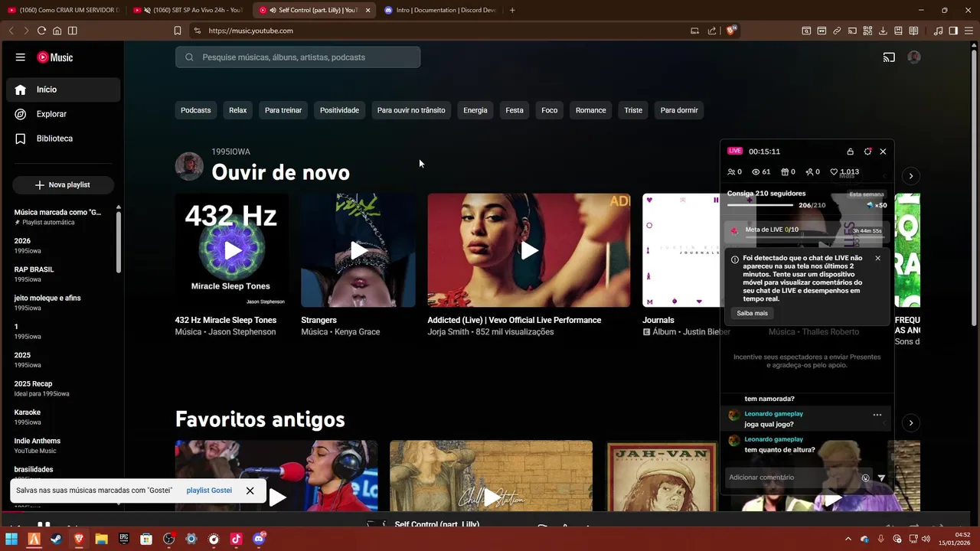Open the Windows Start menu
Screen dimensions: 980x551
(x=11, y=539)
